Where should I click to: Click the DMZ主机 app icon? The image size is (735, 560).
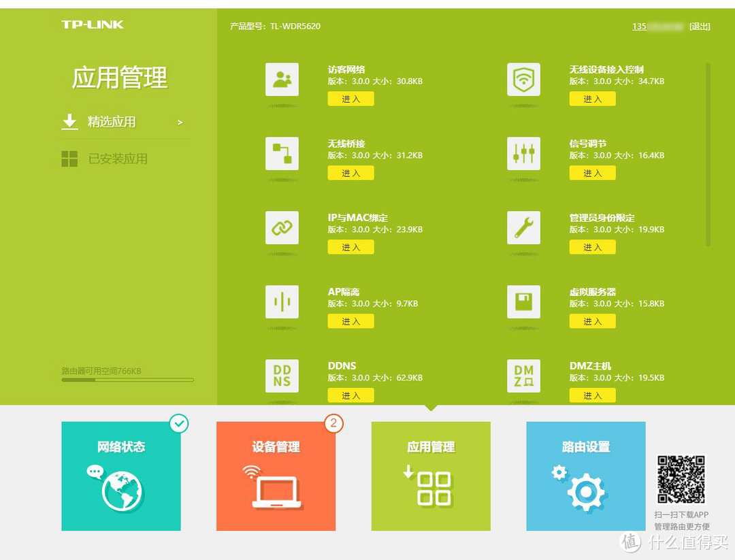[523, 376]
